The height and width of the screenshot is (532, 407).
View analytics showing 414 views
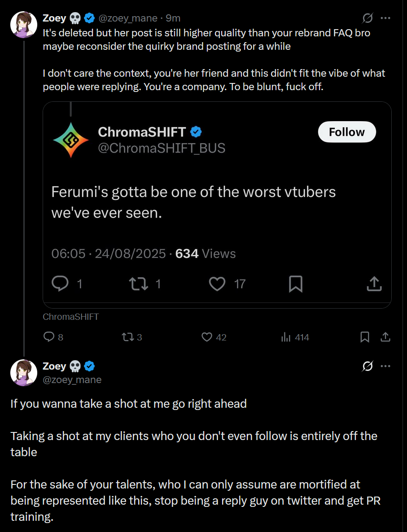[x=286, y=337]
